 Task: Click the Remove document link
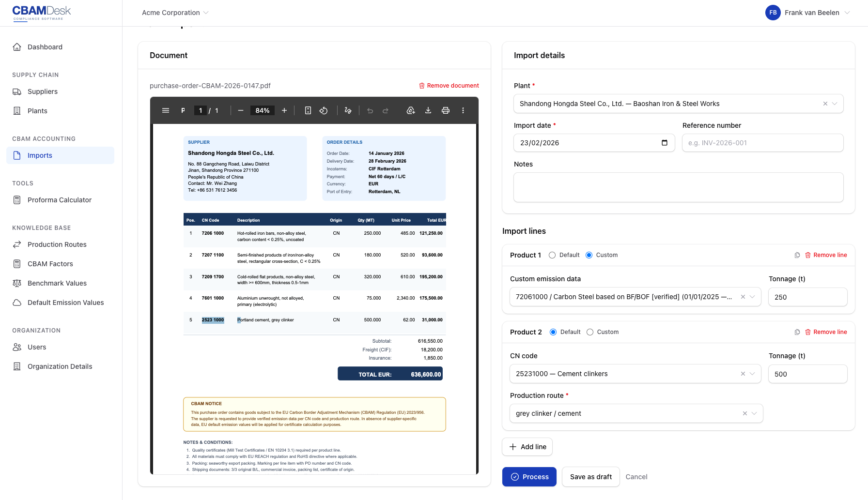coord(449,85)
